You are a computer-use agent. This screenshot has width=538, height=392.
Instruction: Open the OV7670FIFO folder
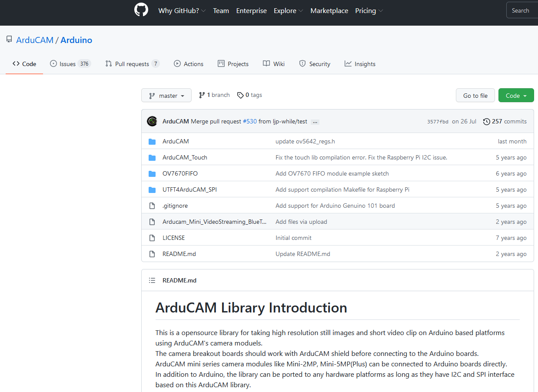pyautogui.click(x=180, y=174)
